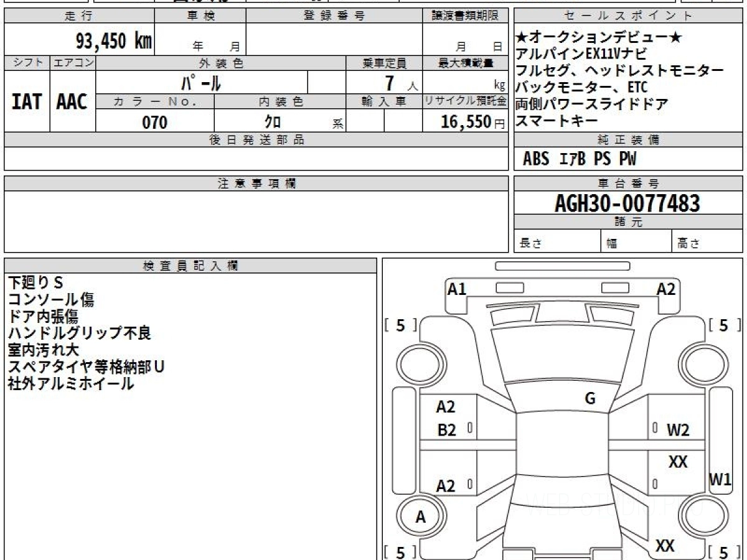
Task: Select the exterior color value パール
Action: (x=202, y=82)
